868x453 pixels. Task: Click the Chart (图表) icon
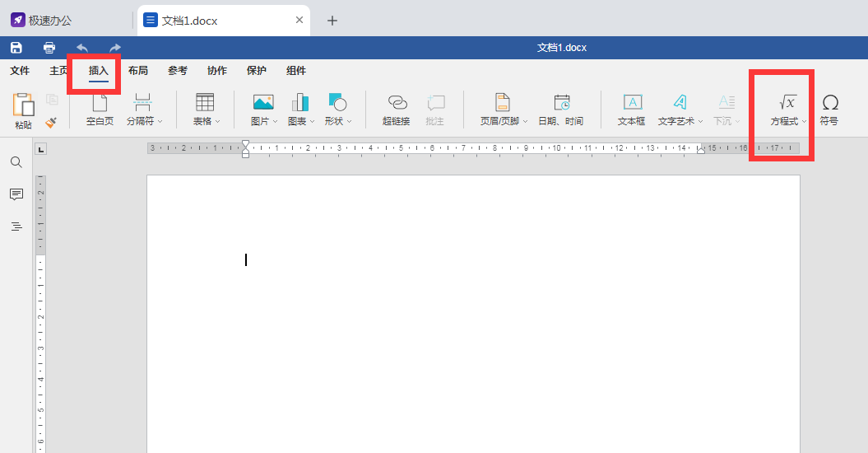(x=299, y=102)
